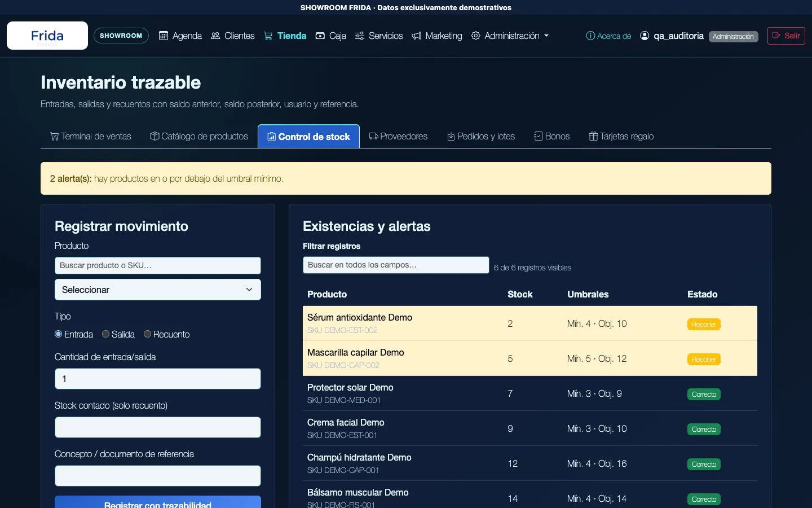812x508 pixels.
Task: Focus the Cantidad de entrada/salida field
Action: [x=158, y=379]
